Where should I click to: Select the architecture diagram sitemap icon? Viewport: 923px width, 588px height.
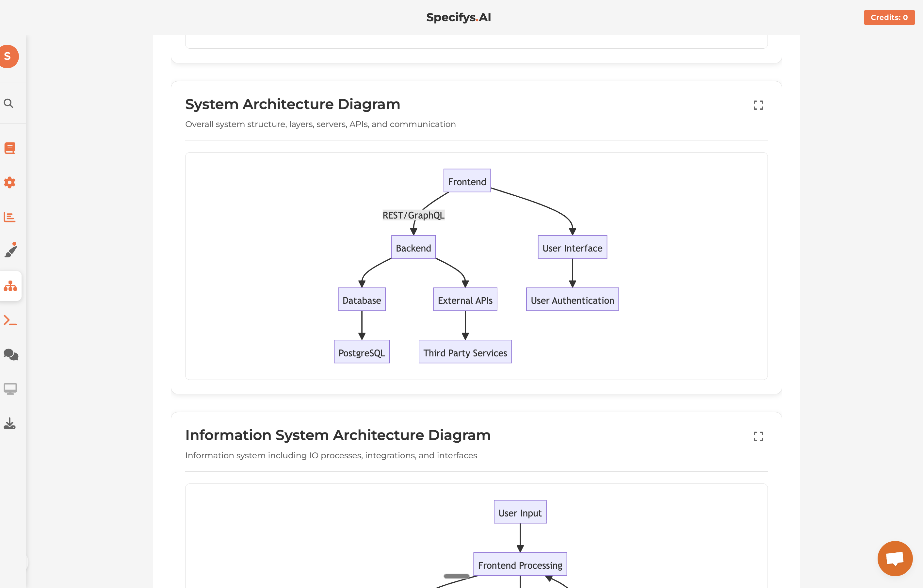click(10, 286)
